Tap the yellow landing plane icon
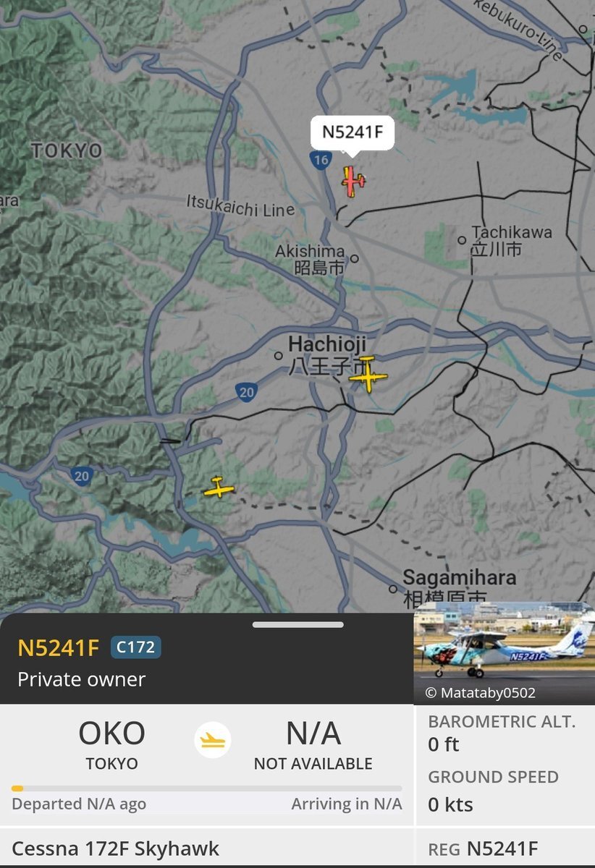Viewport: 595px width, 868px height. (x=212, y=741)
